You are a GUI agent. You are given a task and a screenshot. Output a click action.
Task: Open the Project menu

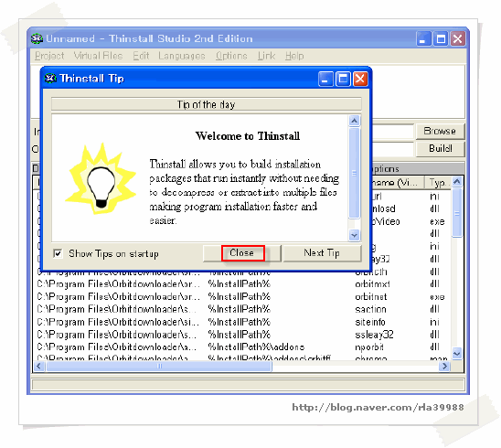(x=49, y=56)
